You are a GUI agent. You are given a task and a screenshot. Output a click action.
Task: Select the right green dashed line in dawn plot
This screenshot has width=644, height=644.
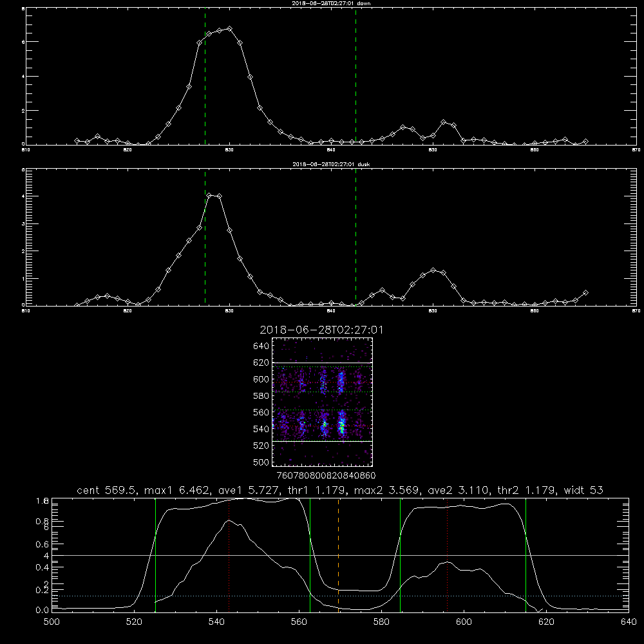point(355,77)
